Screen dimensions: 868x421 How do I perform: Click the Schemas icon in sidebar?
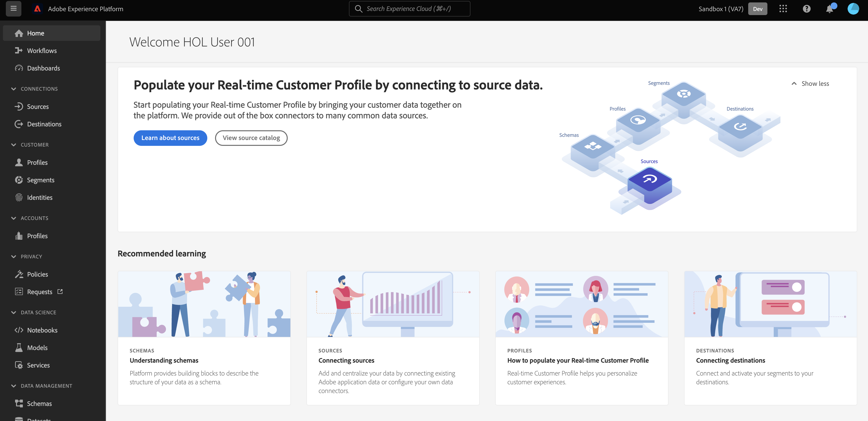(x=19, y=403)
